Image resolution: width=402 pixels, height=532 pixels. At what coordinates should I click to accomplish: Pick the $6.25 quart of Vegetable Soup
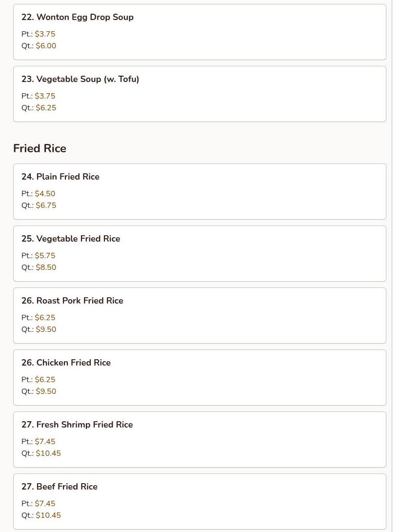click(46, 108)
